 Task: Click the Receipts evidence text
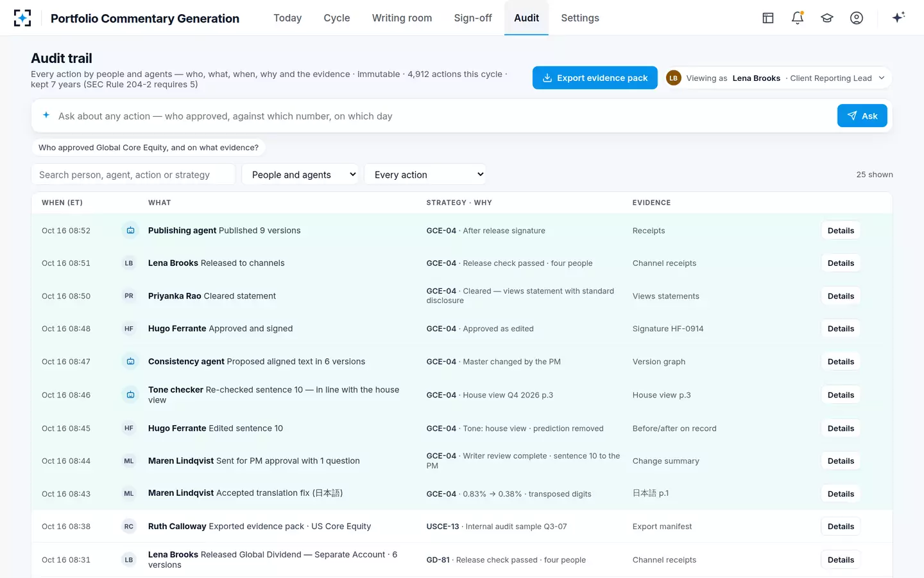[x=649, y=231]
